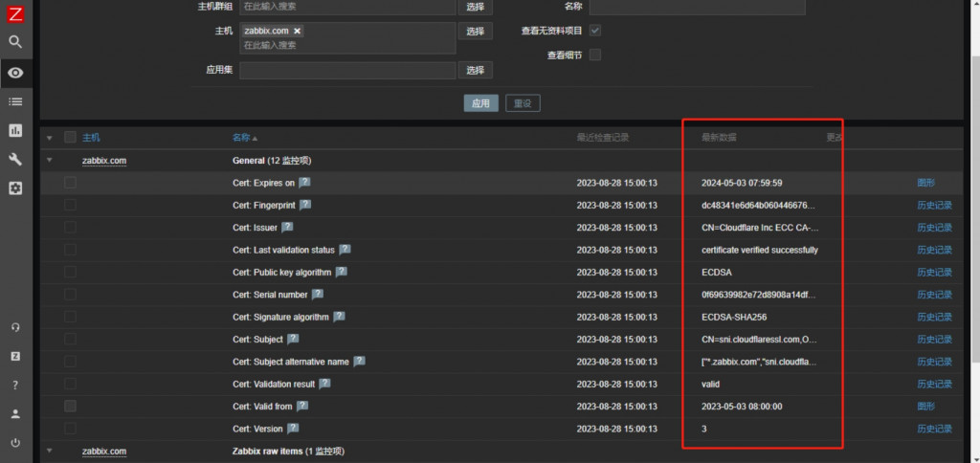
Task: Open 历史记录 link for Cert: Fingerprint
Action: coord(934,205)
